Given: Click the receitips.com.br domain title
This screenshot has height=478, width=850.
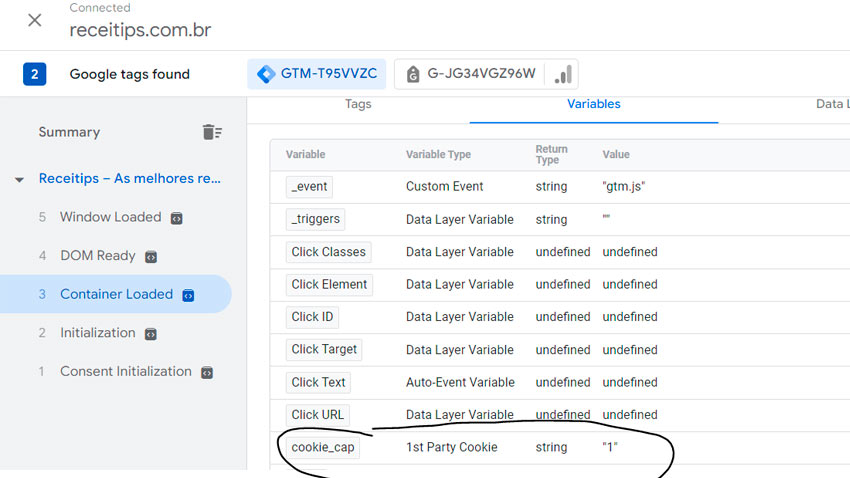Looking at the screenshot, I should [x=140, y=30].
